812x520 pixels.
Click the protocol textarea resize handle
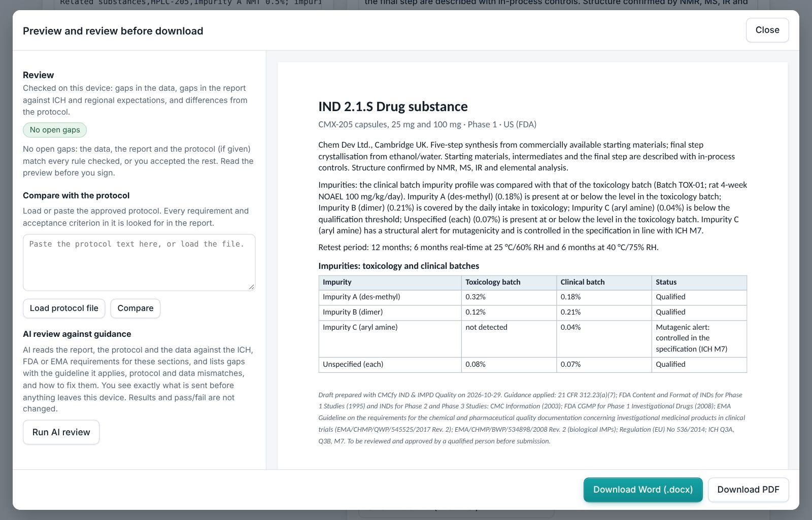click(251, 287)
